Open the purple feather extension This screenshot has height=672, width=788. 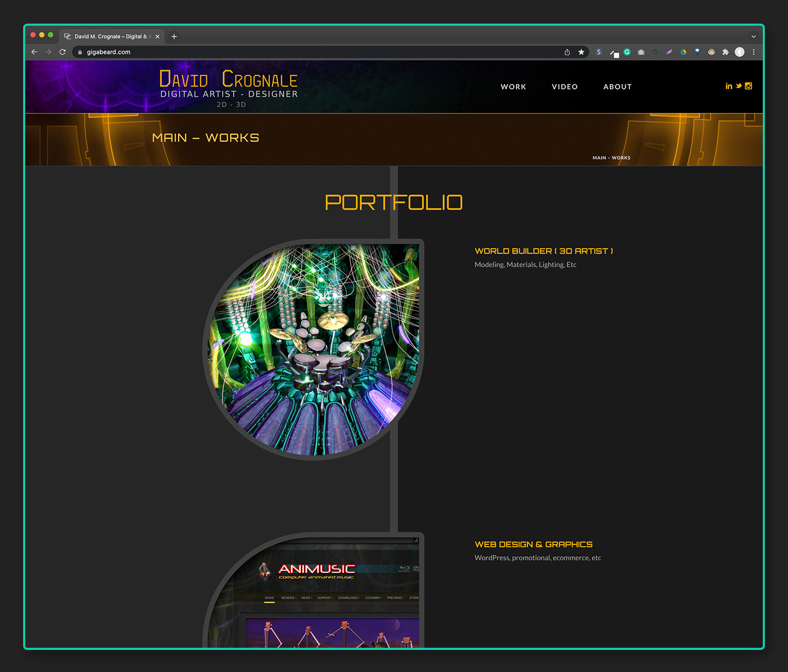pos(669,52)
